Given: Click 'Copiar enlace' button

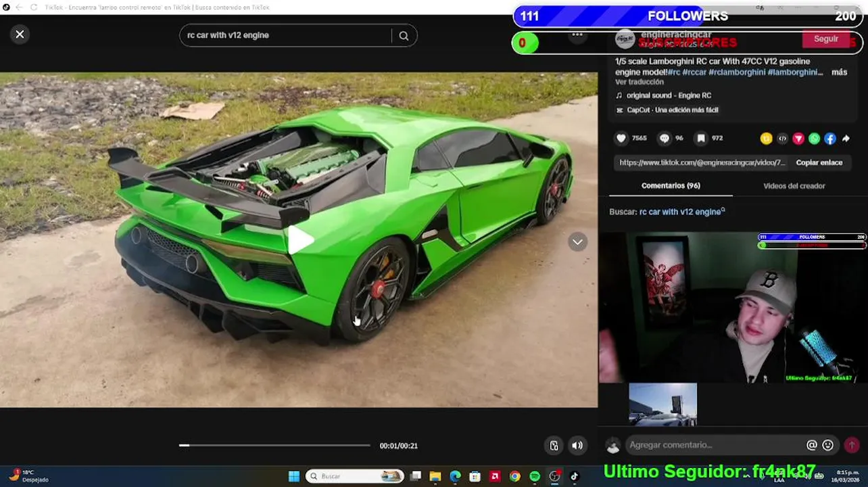Looking at the screenshot, I should 819,162.
